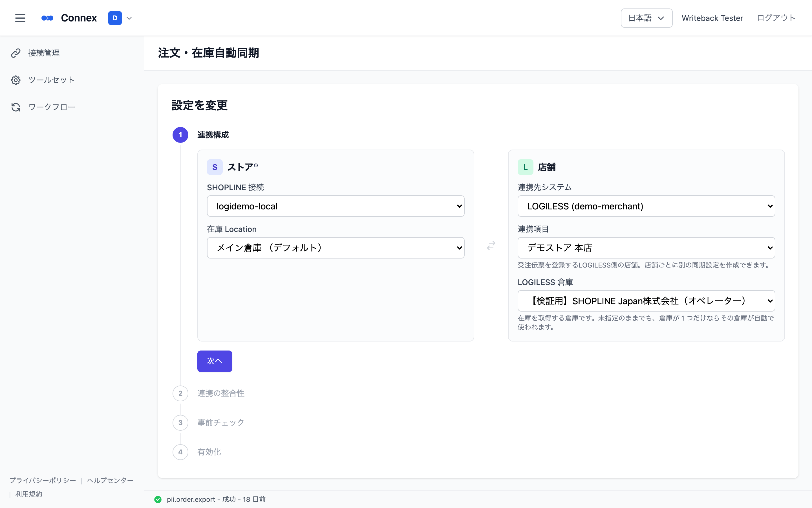Open ワークフロー in the sidebar
Screen dimensions: 812x508
52,107
